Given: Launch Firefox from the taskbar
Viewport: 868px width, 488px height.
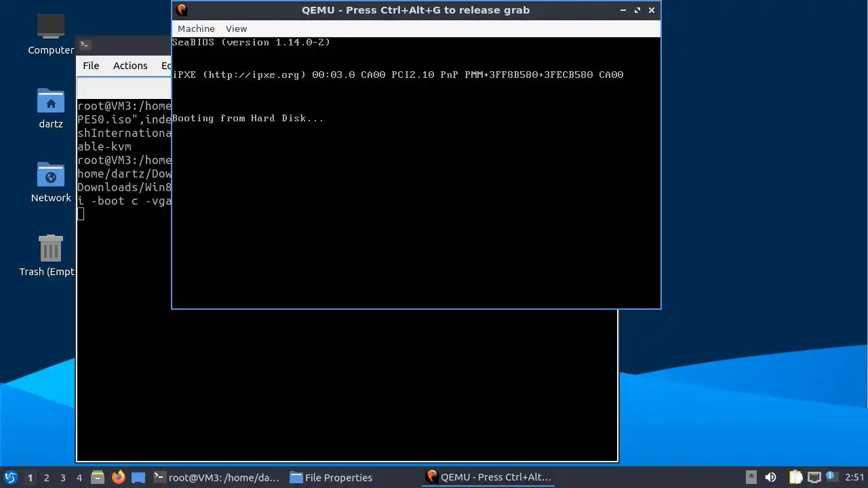Looking at the screenshot, I should pyautogui.click(x=118, y=477).
